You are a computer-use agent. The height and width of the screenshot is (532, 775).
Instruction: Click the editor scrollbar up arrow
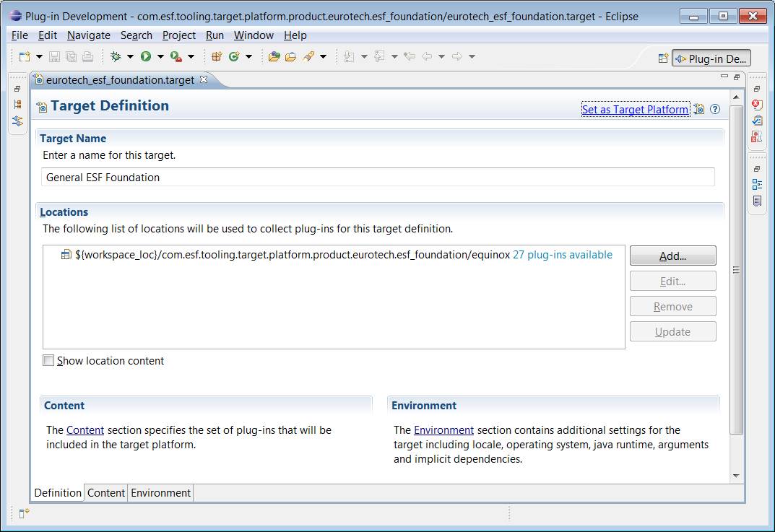click(x=736, y=97)
